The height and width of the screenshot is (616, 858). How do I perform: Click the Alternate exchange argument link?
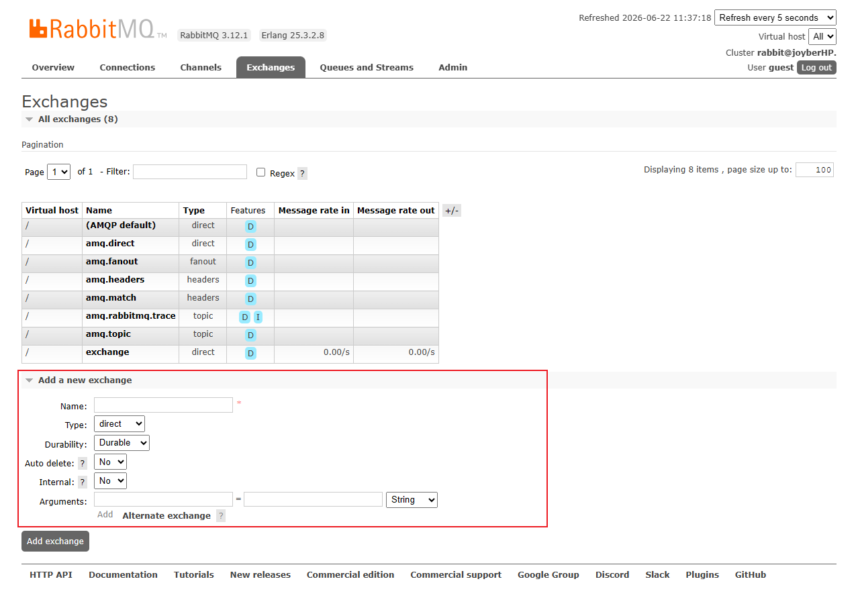(166, 515)
